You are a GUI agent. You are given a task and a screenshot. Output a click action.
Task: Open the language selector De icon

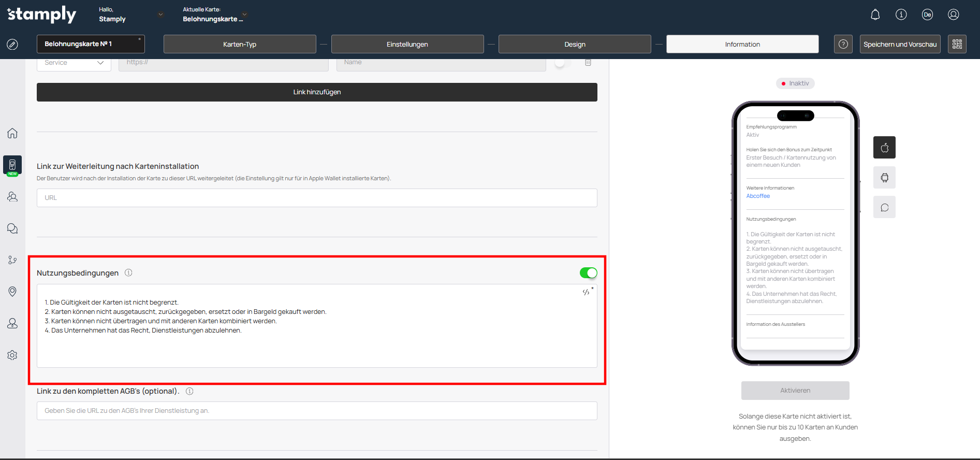click(x=927, y=15)
